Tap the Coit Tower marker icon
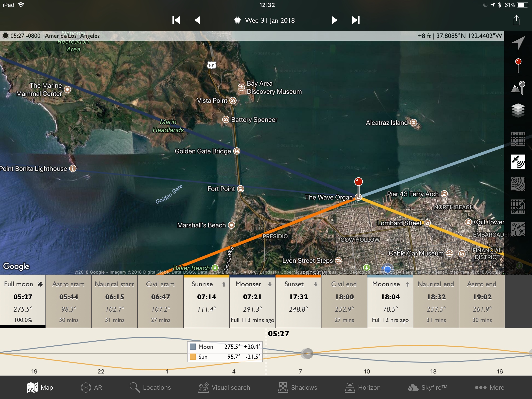Screen dimensions: 532x399 click(x=468, y=222)
